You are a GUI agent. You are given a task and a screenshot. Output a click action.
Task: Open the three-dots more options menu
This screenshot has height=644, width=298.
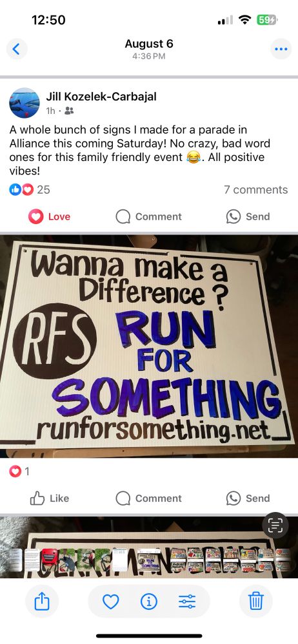point(281,50)
